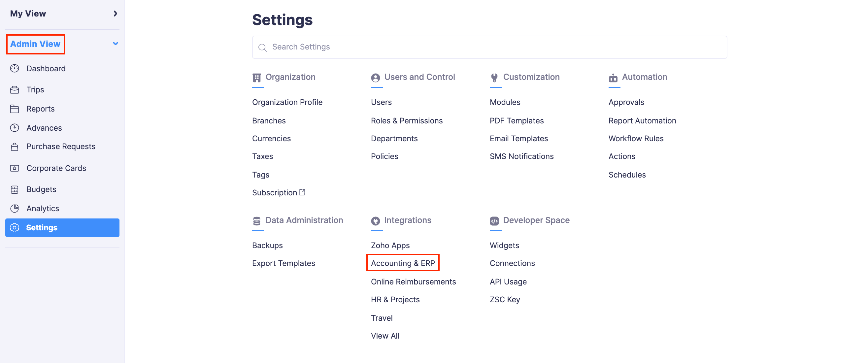Open Corporate Cards using its card icon
The height and width of the screenshot is (363, 868).
(15, 168)
